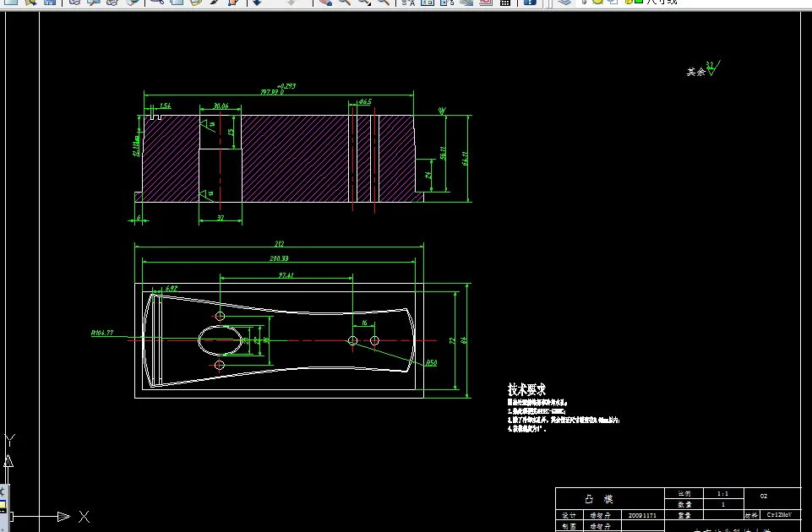Select the Φ6.5 diameter dimension
Screen dimensions: 812x532
coord(365,101)
